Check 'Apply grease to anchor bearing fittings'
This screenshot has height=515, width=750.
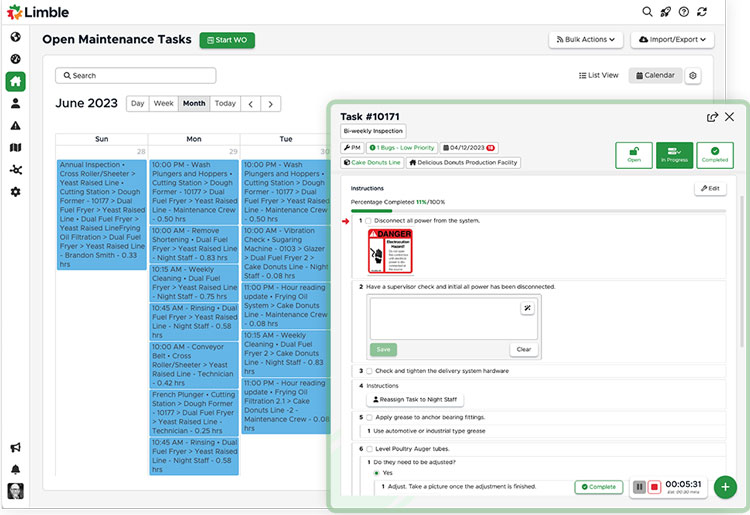click(368, 417)
